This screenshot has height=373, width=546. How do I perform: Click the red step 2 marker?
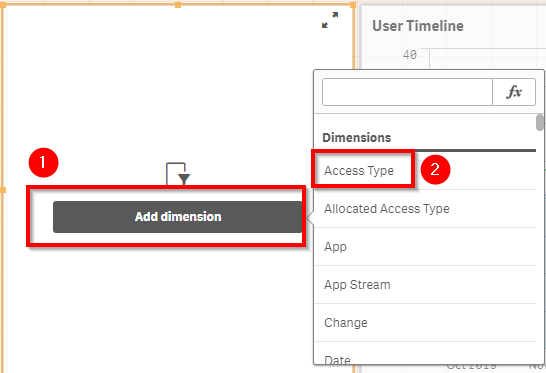tap(435, 170)
